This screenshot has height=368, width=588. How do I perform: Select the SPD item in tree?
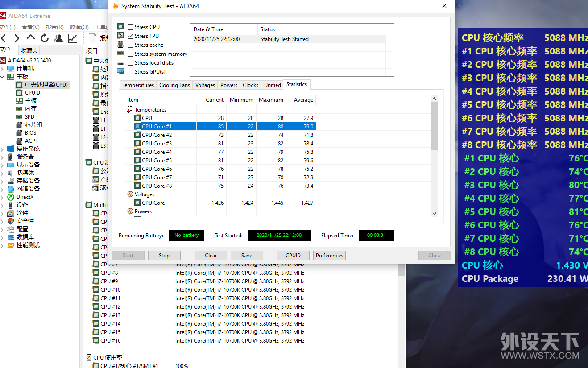coord(29,116)
